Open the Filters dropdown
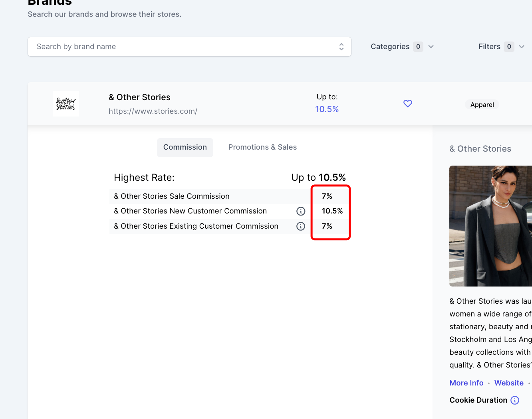 tap(502, 47)
